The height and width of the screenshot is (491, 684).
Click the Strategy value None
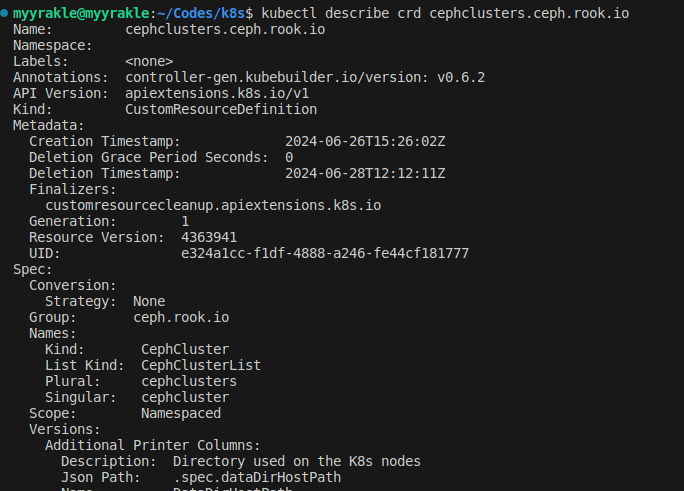pos(149,301)
